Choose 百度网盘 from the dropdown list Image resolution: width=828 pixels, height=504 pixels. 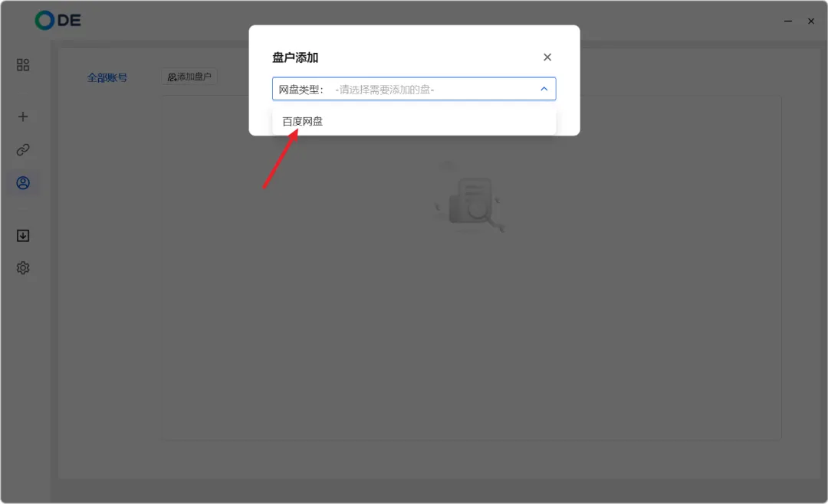[414, 121]
